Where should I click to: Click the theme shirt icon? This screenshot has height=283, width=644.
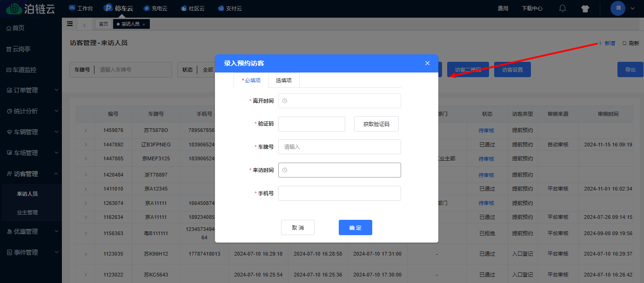[x=585, y=8]
